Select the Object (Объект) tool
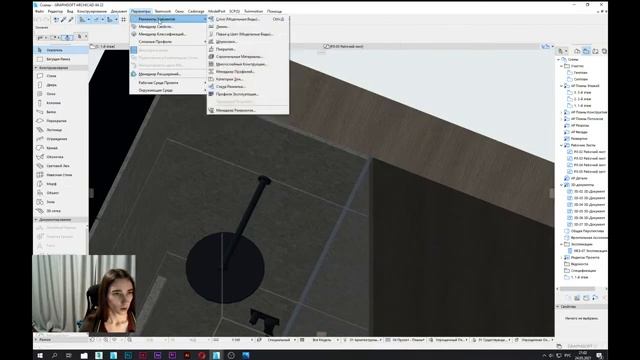This screenshot has width=640, height=360. [60, 193]
